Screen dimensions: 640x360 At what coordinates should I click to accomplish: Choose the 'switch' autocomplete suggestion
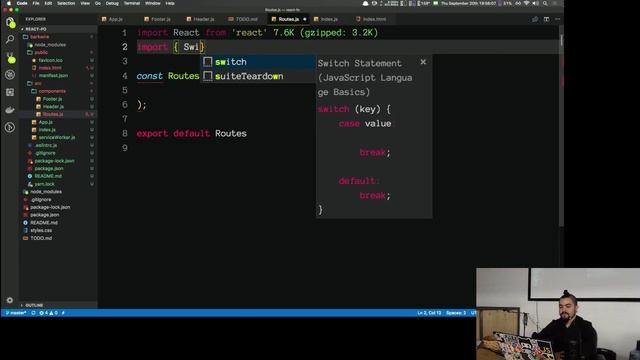[x=258, y=62]
